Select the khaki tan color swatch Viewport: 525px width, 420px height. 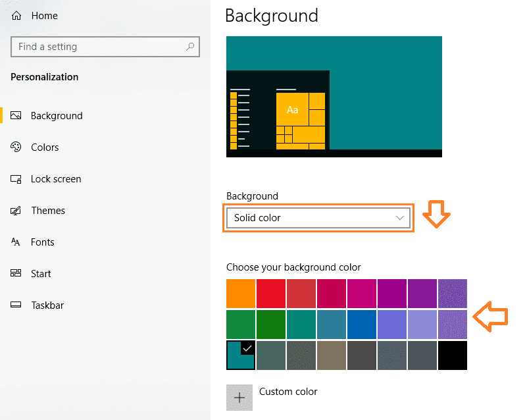(332, 355)
